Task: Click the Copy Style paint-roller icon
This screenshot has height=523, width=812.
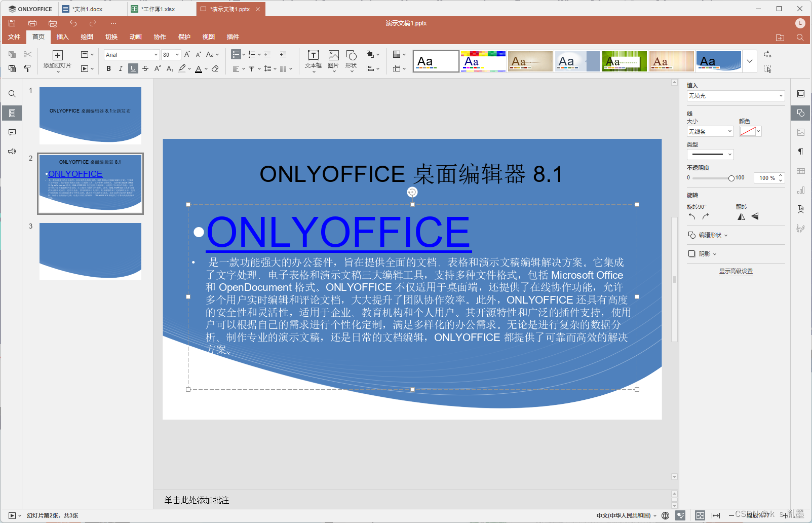Action: click(28, 68)
